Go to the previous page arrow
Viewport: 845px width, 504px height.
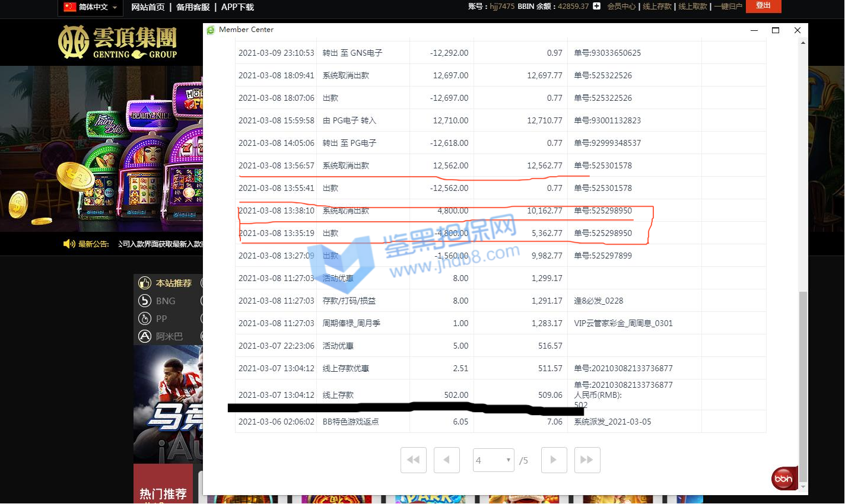(447, 460)
